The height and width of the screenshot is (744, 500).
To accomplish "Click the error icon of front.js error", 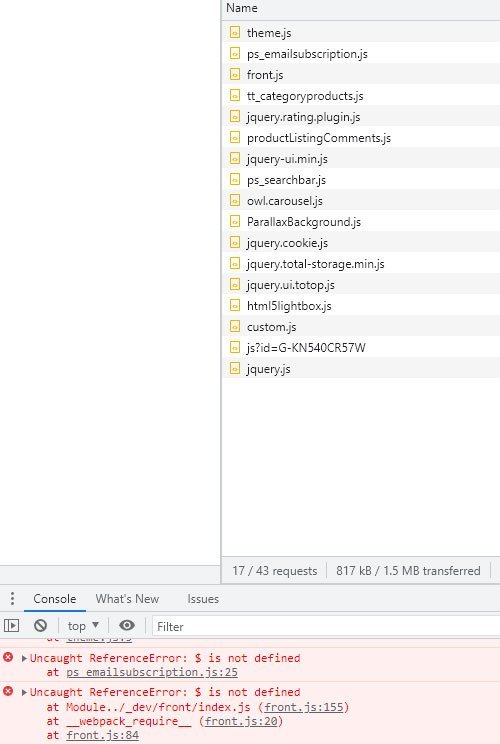I will pos(8,691).
